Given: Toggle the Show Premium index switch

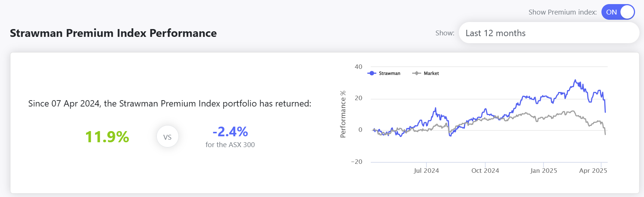Looking at the screenshot, I should coord(618,12).
